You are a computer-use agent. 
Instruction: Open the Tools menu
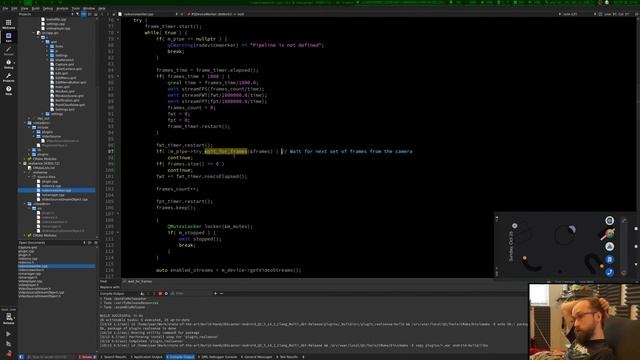(x=76, y=8)
